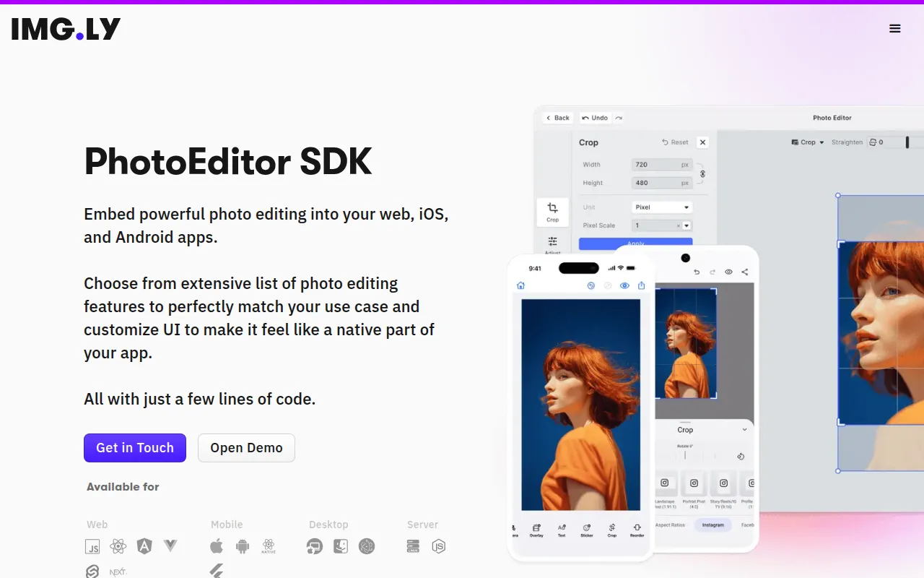This screenshot has height=578, width=924.
Task: Click Reset in the Crop panel
Action: click(675, 142)
